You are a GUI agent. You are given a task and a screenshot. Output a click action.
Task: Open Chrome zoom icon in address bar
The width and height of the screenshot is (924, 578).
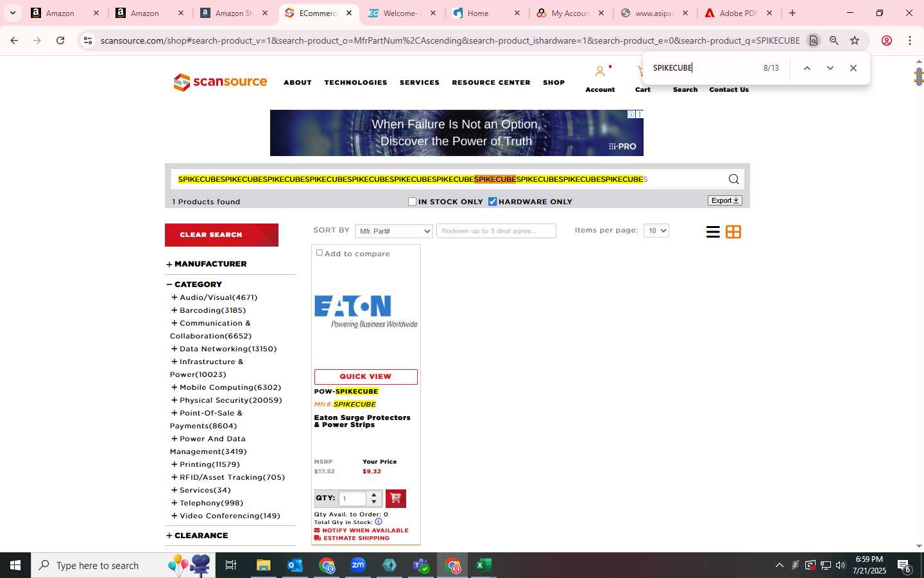click(x=834, y=40)
